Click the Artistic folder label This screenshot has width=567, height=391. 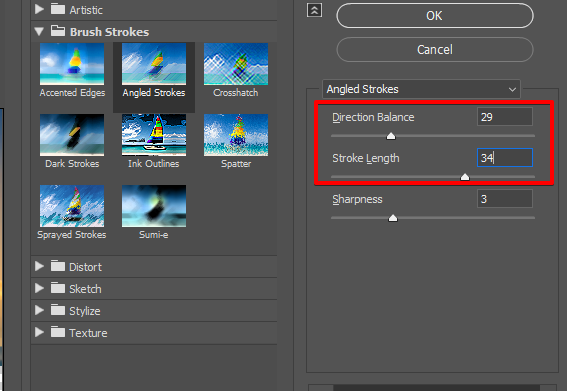click(86, 10)
